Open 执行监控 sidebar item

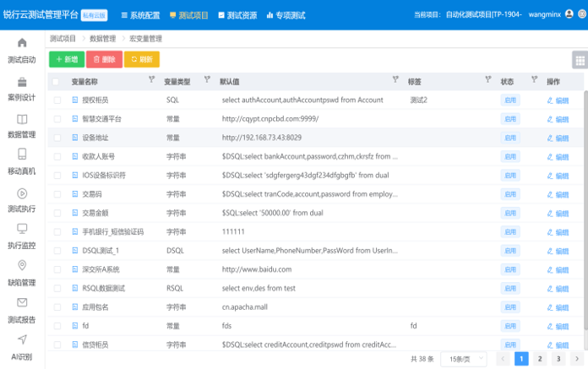click(22, 236)
